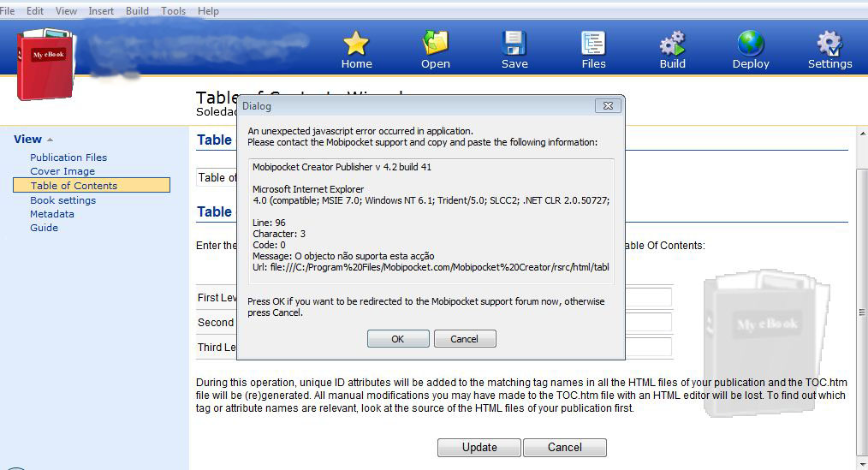Click the Home star icon
This screenshot has width=868, height=470.
coord(356,43)
